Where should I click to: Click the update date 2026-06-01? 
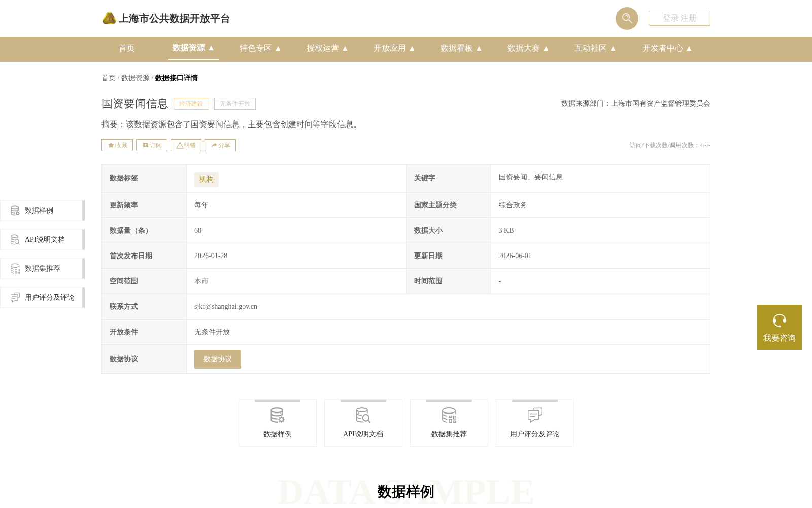click(x=515, y=256)
